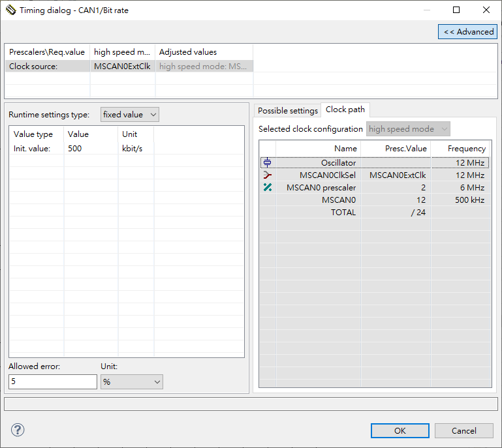Image resolution: width=502 pixels, height=448 pixels.
Task: Click the Allowed error input field
Action: coord(53,381)
